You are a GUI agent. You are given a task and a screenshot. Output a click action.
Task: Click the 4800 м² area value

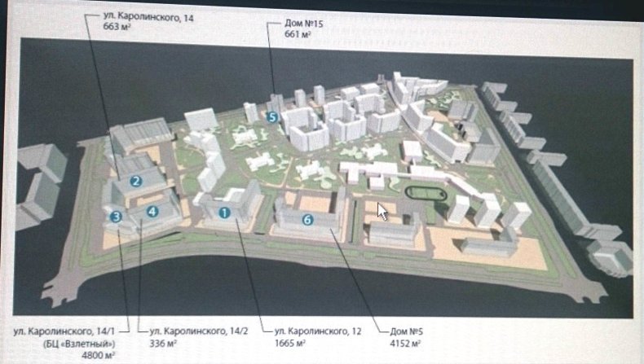coord(98,354)
